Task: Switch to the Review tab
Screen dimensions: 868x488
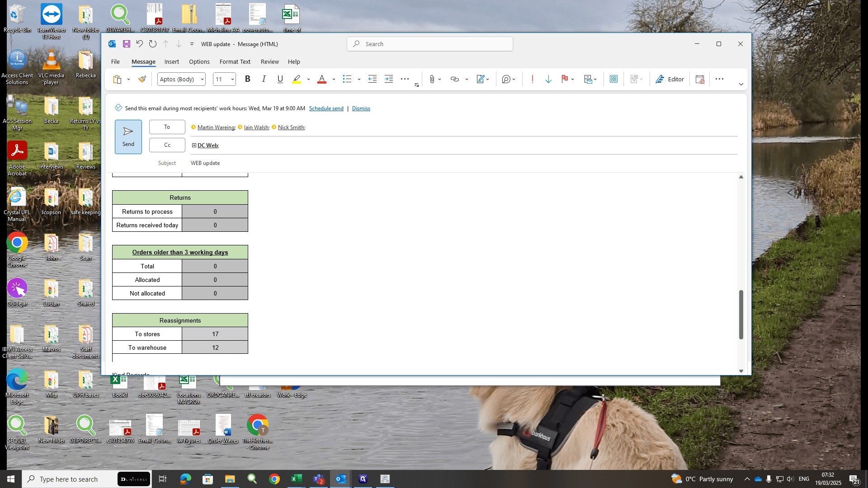Action: coord(270,62)
